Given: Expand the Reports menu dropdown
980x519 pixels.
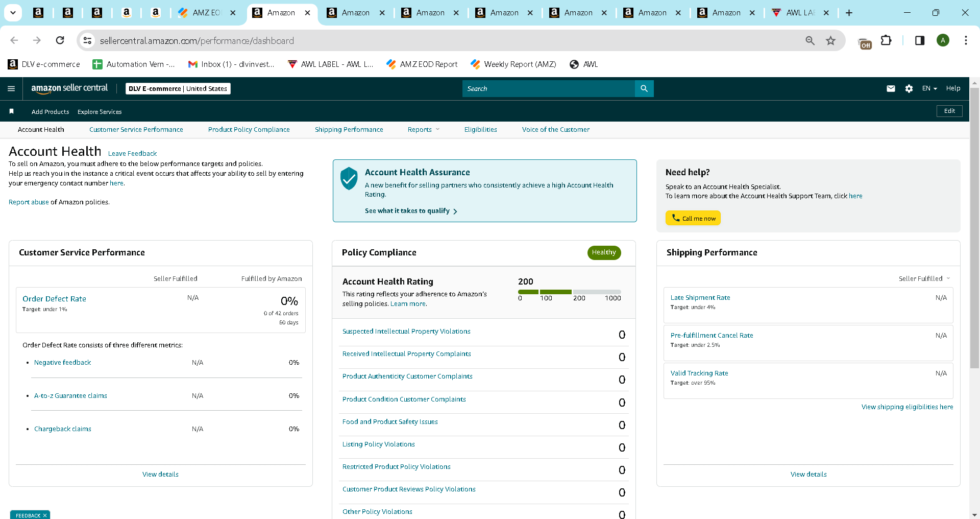Looking at the screenshot, I should tap(424, 130).
